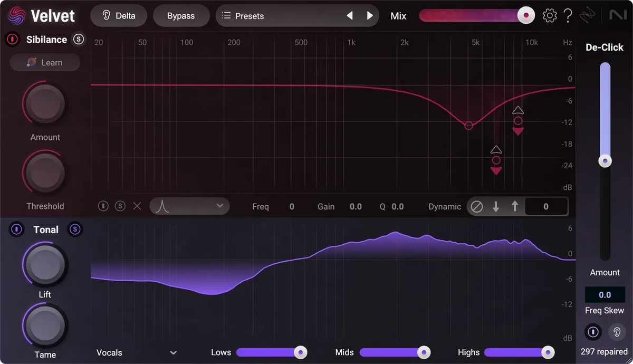633x364 pixels.
Task: Open the settings gear icon
Action: tap(550, 15)
